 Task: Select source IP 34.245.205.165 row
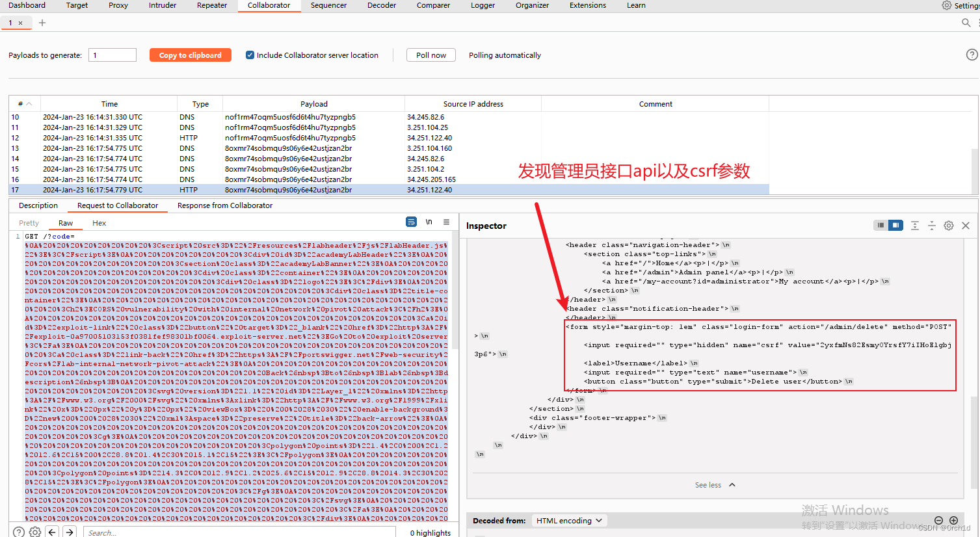tap(389, 179)
